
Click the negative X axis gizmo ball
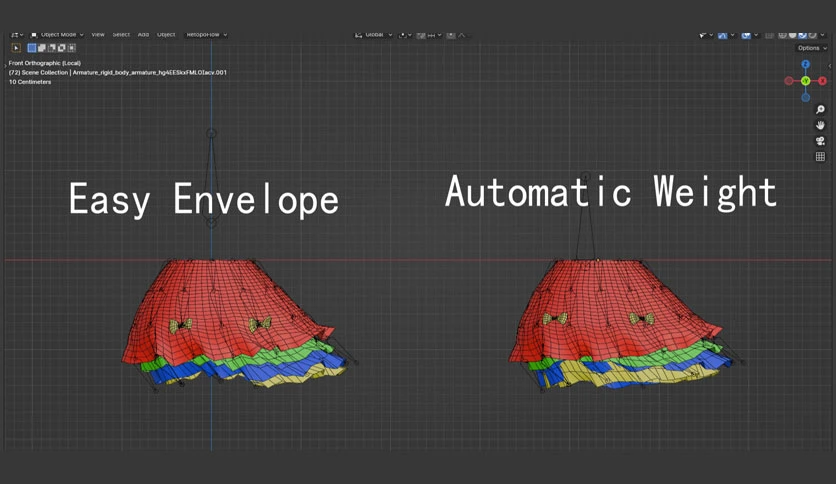click(789, 81)
